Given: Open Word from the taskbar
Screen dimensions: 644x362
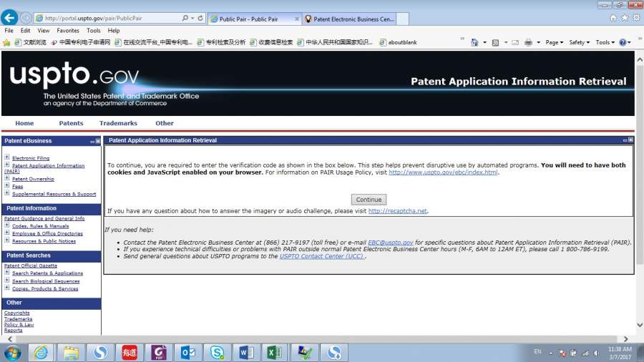Looking at the screenshot, I should [x=246, y=353].
